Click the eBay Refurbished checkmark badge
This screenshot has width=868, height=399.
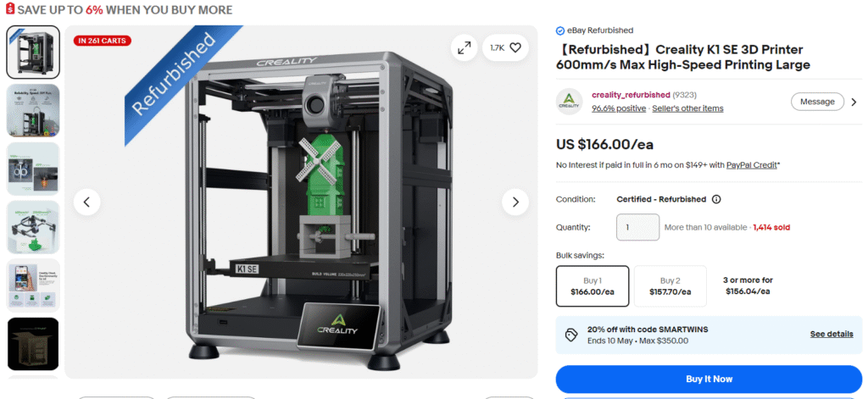[559, 31]
